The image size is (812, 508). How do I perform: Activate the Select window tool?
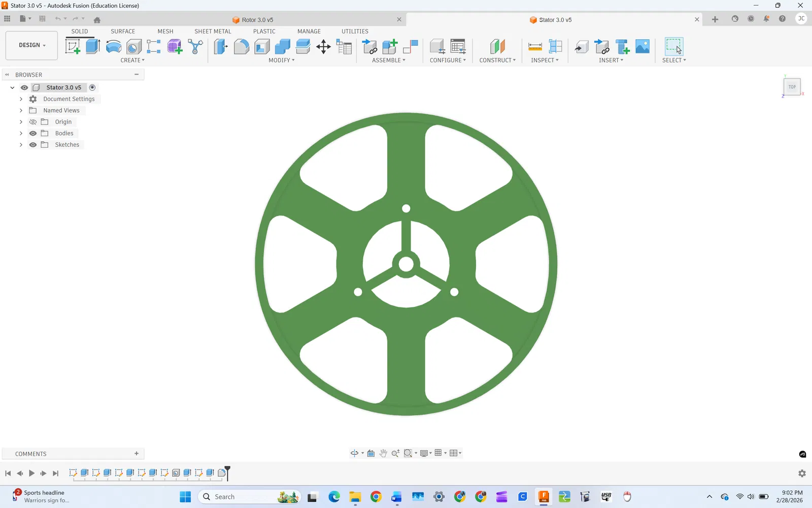674,47
